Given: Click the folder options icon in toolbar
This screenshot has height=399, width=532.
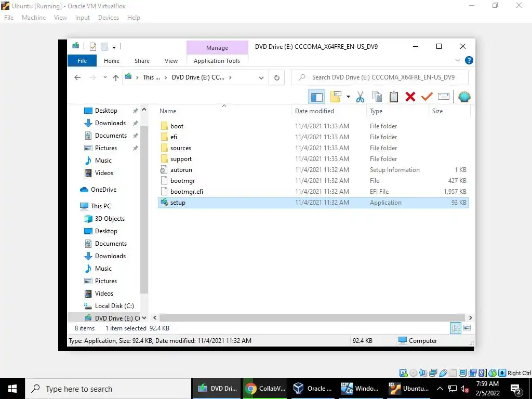Looking at the screenshot, I should pyautogui.click(x=336, y=97).
